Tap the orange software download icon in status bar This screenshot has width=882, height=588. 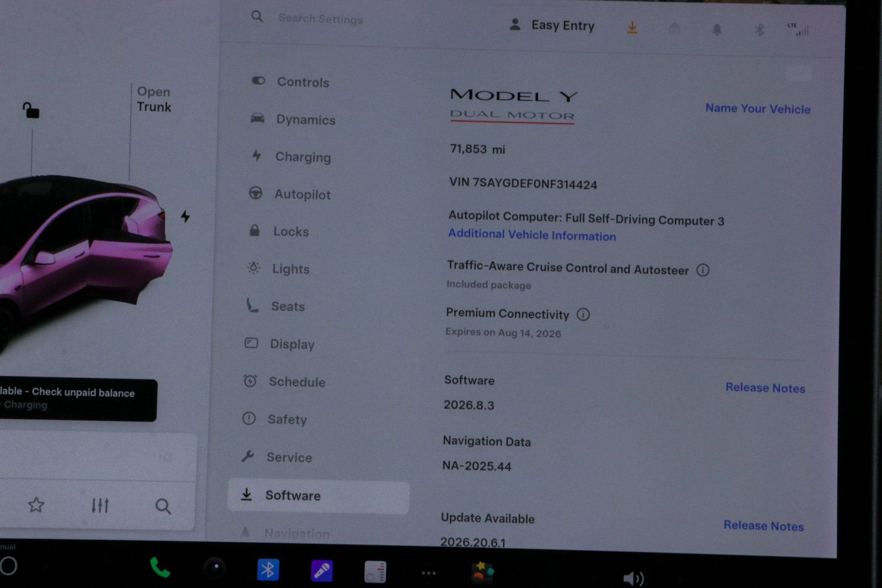click(x=632, y=28)
